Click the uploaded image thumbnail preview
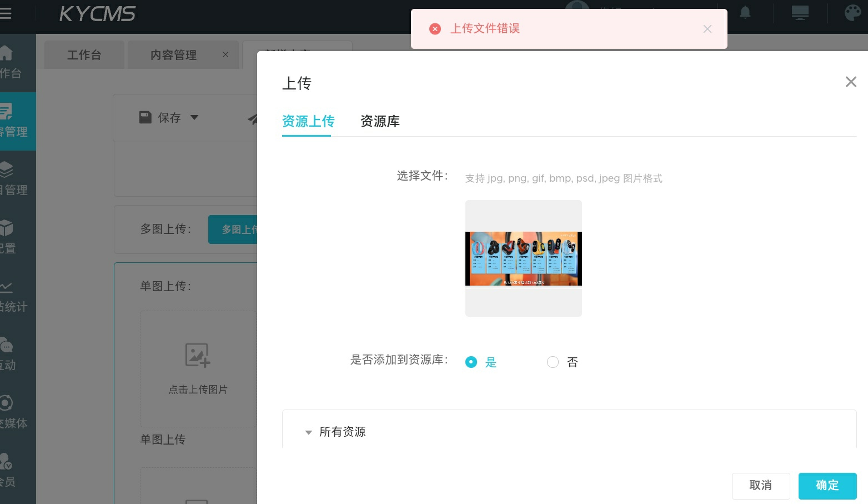Viewport: 868px width, 504px height. pyautogui.click(x=524, y=258)
